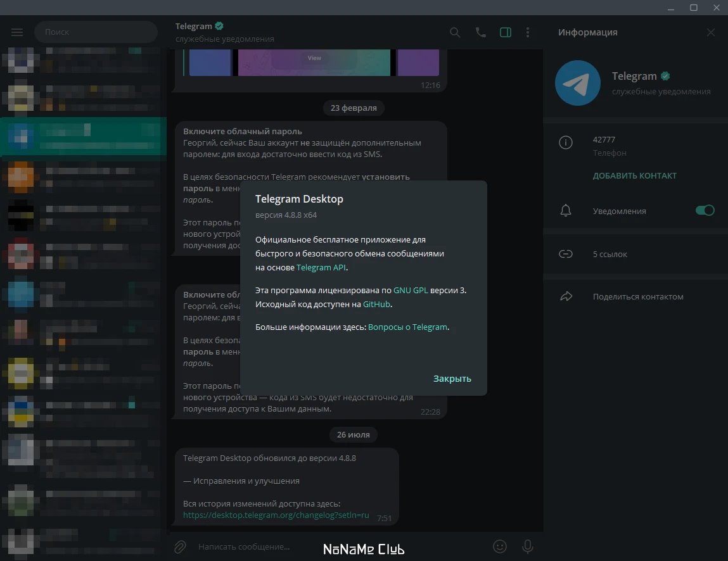
Task: Select 'Исправления и улучшения' message text
Action: pyautogui.click(x=246, y=481)
